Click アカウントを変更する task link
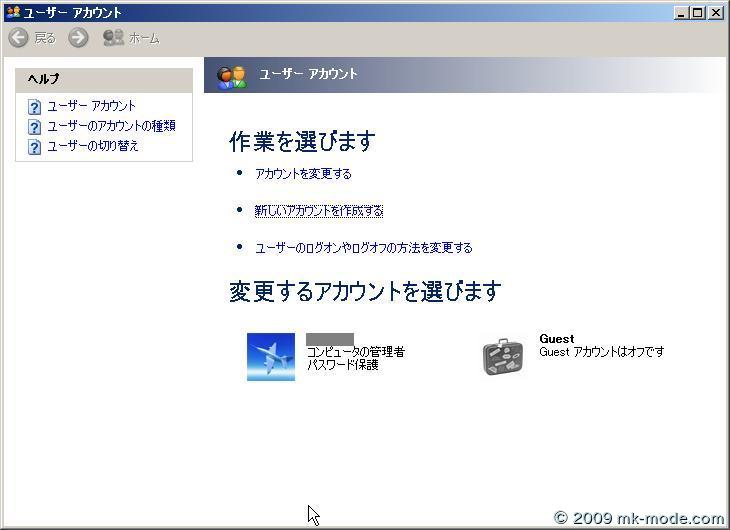This screenshot has width=730, height=530. pos(303,174)
